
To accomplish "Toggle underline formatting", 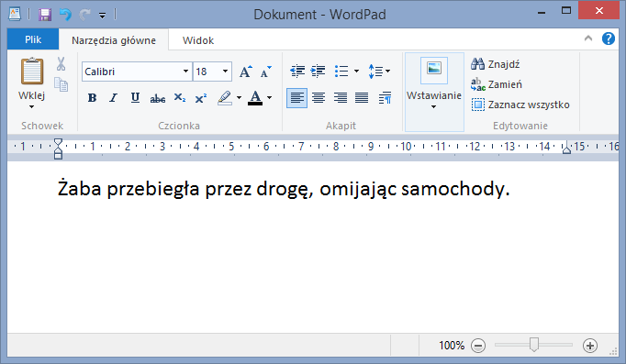I will [x=135, y=98].
